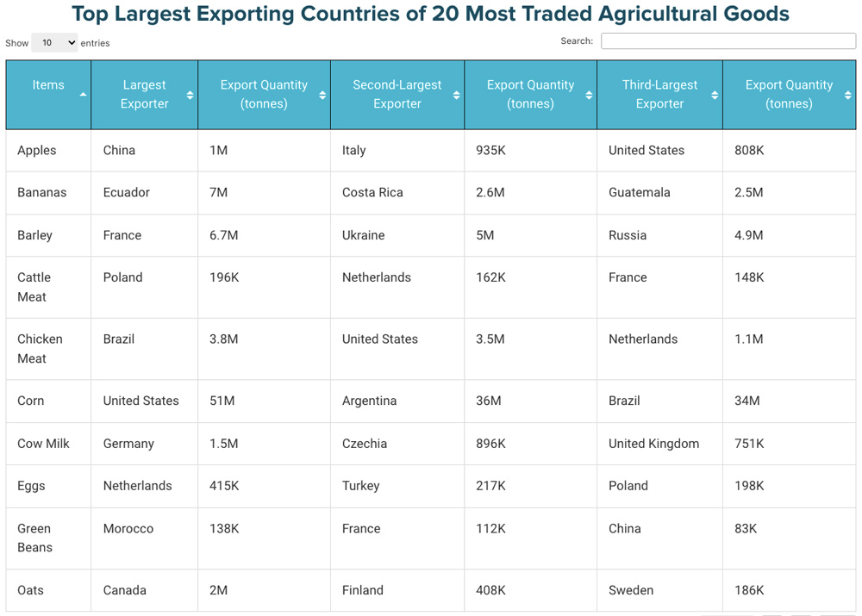
Task: Click the Second-Largest Exporter header label
Action: point(397,94)
